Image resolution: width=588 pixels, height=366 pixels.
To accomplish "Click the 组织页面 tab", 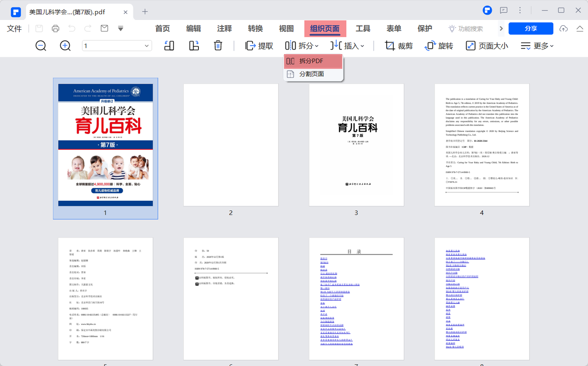I will click(325, 29).
